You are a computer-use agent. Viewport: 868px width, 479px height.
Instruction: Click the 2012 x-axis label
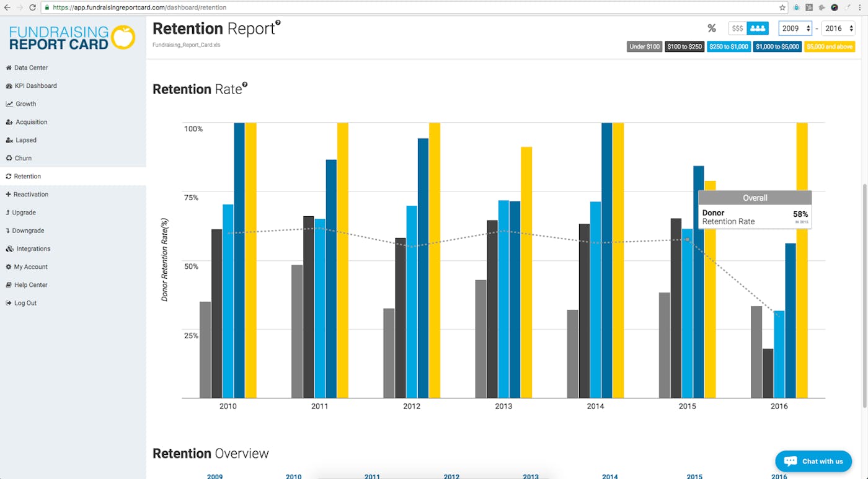412,406
